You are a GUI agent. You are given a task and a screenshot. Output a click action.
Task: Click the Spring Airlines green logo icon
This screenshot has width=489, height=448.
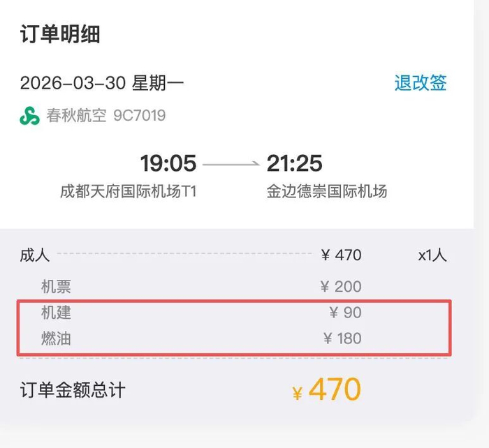click(x=29, y=116)
